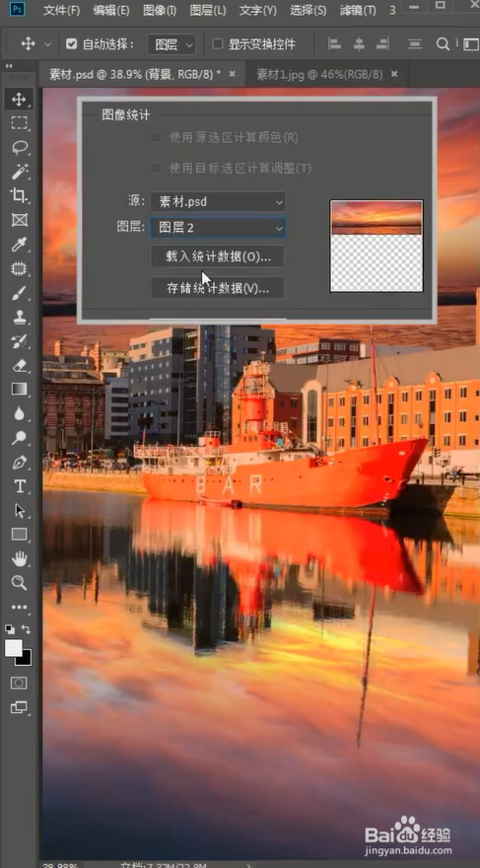Swap foreground and background colors
This screenshot has width=480, height=868.
(x=26, y=629)
